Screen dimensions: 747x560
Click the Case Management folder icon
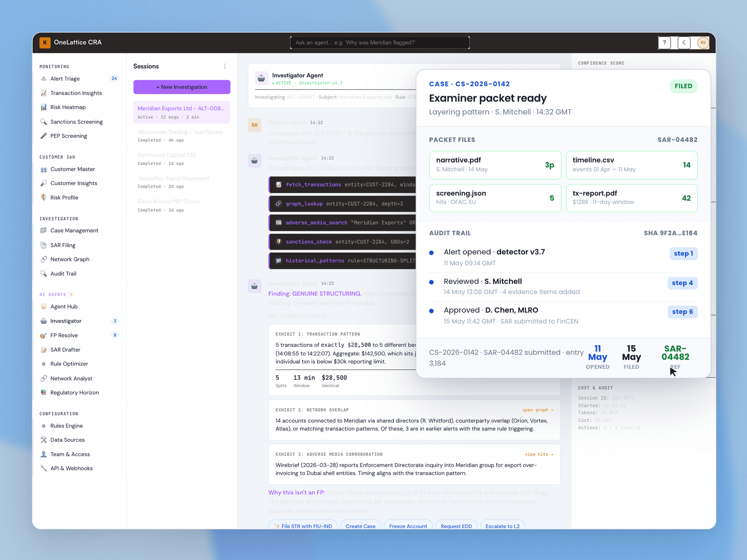(44, 231)
